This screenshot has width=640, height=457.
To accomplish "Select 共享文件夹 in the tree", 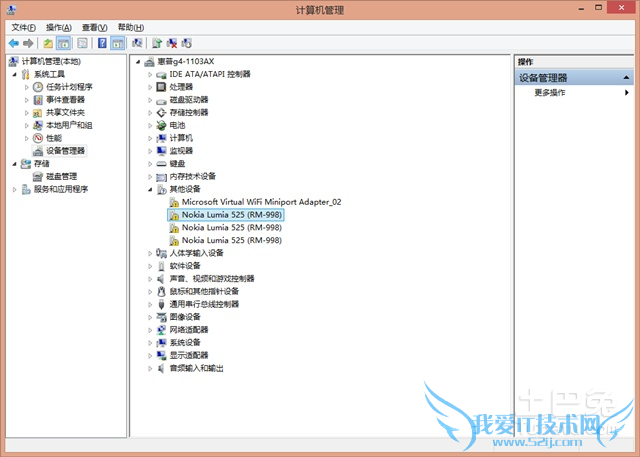I will pos(65,113).
